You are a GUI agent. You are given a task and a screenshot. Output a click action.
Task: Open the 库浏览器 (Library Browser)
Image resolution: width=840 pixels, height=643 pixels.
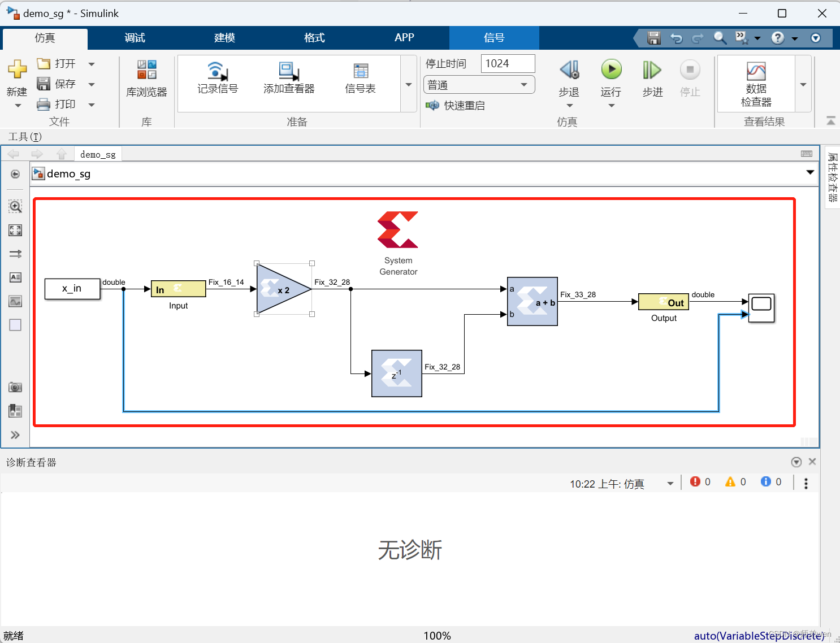(x=146, y=79)
